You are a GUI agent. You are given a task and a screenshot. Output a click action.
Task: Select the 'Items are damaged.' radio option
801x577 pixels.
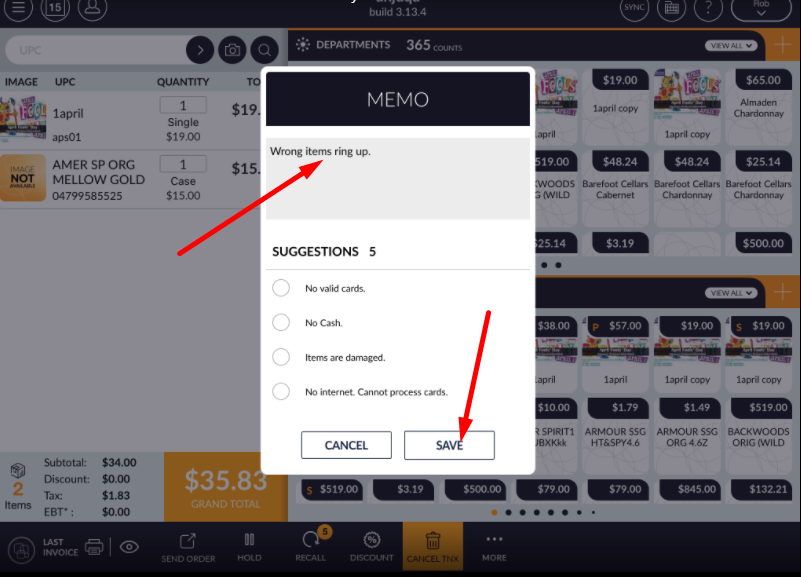point(281,357)
